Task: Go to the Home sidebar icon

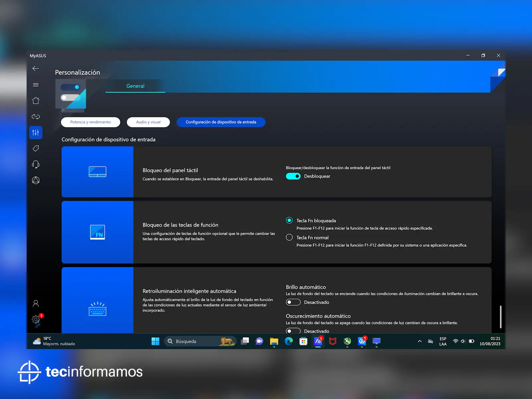Action: [x=36, y=101]
